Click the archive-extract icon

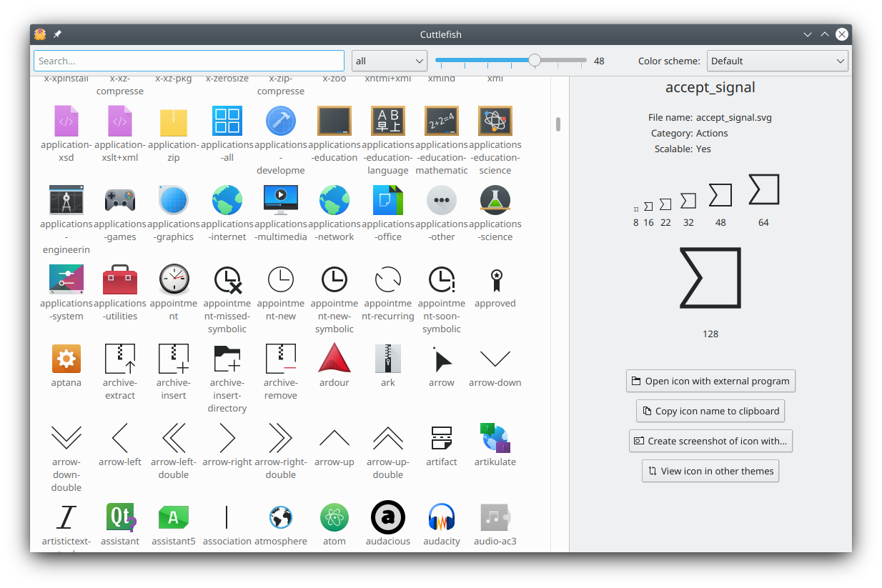pos(120,359)
